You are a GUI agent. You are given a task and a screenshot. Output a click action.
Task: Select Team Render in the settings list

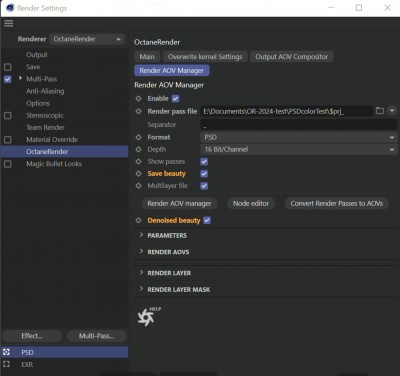[45, 127]
